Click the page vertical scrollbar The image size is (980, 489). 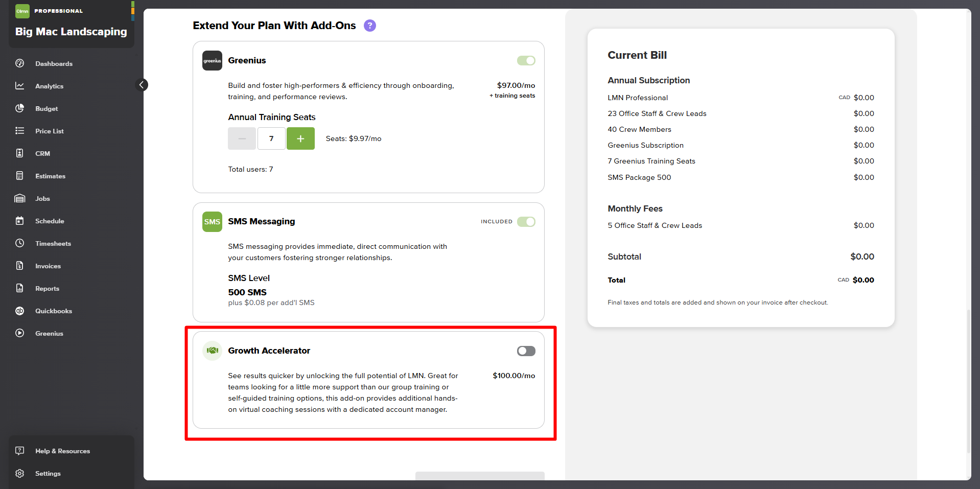(x=968, y=381)
